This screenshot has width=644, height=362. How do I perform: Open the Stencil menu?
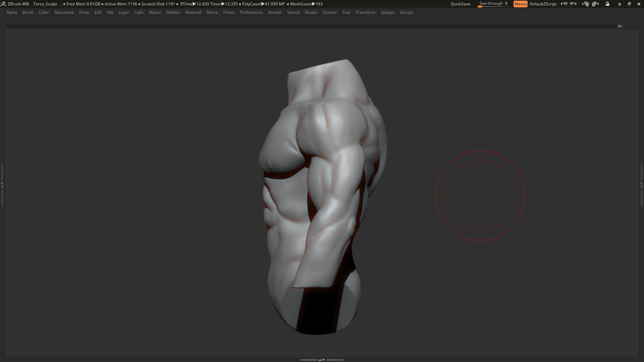[293, 12]
